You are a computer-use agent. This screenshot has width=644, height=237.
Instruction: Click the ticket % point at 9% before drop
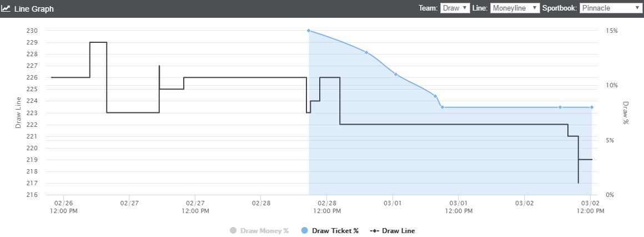[435, 96]
